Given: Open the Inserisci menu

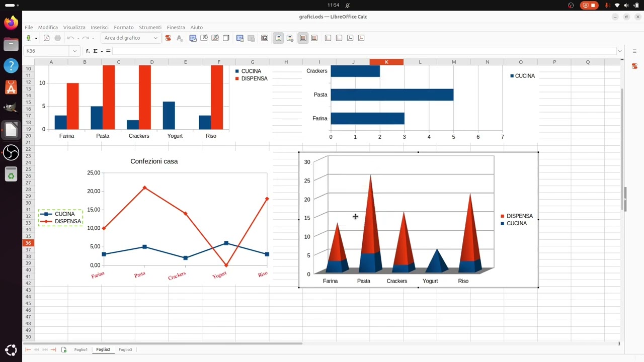Looking at the screenshot, I should 100,27.
